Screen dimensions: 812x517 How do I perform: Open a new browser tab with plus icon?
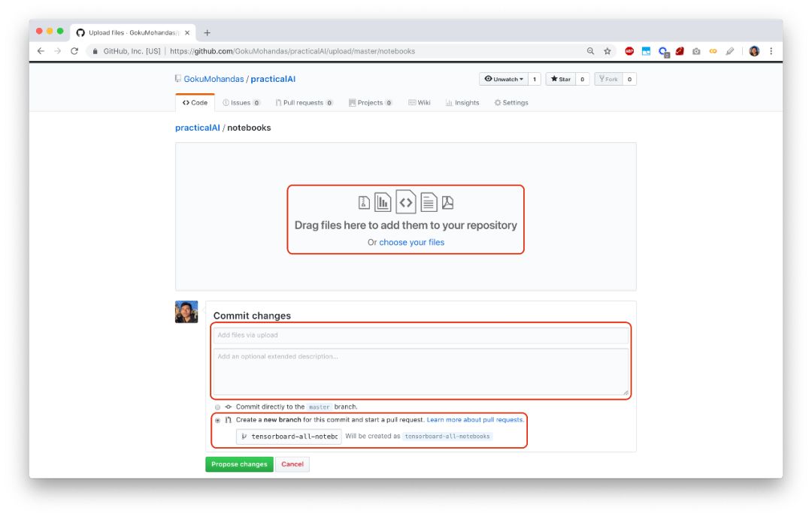tap(208, 32)
